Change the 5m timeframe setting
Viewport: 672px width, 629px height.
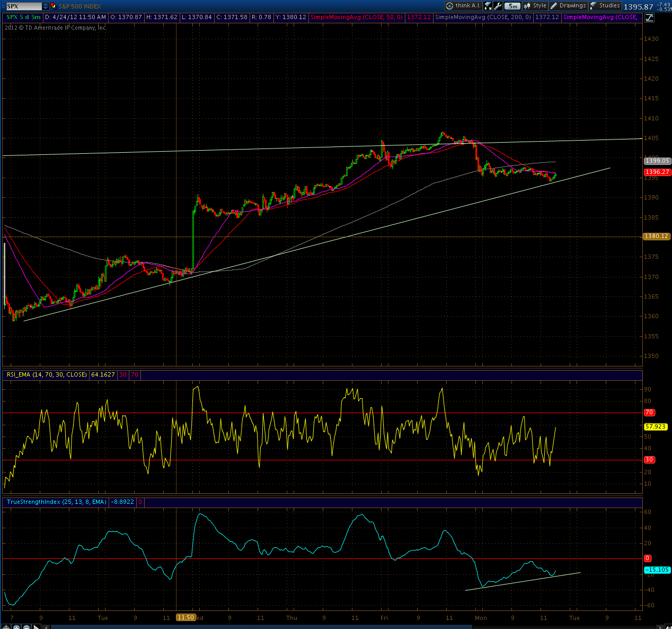pyautogui.click(x=512, y=6)
